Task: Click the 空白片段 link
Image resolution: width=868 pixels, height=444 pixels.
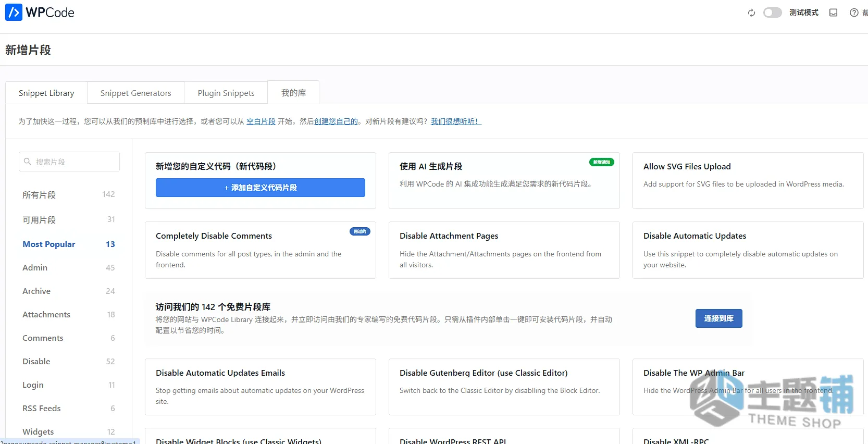Action: pyautogui.click(x=261, y=121)
